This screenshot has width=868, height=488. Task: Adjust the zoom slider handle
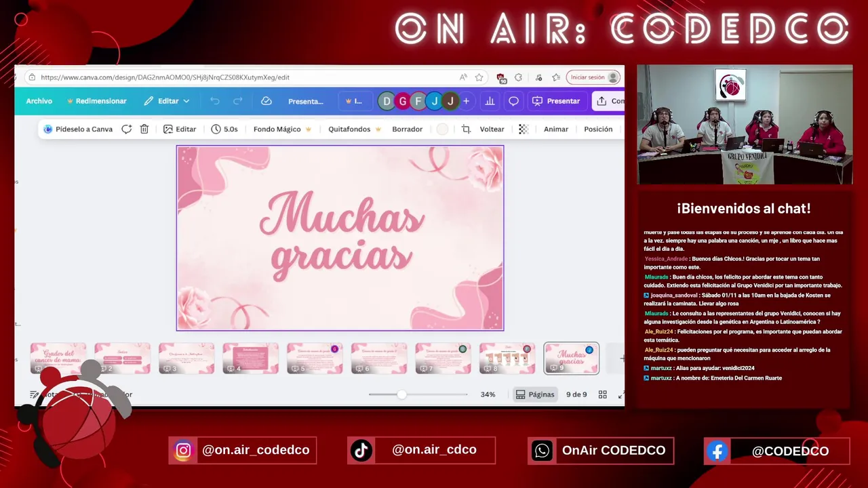point(402,394)
